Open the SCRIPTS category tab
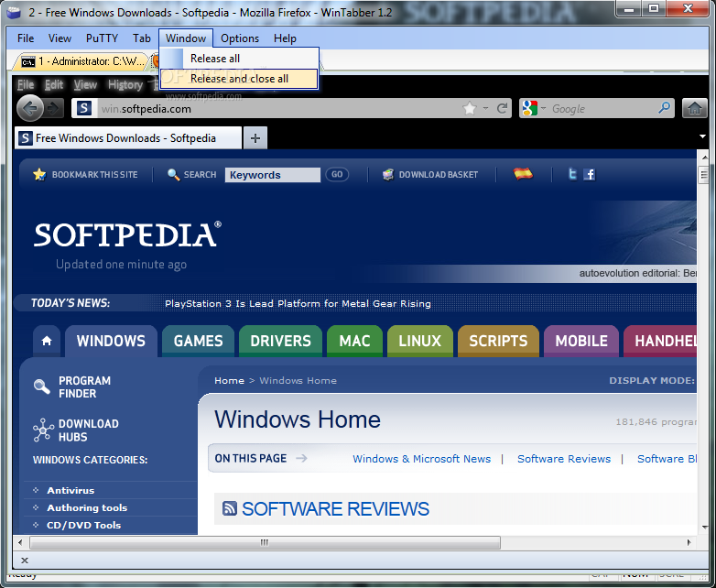The image size is (716, 588). click(498, 341)
